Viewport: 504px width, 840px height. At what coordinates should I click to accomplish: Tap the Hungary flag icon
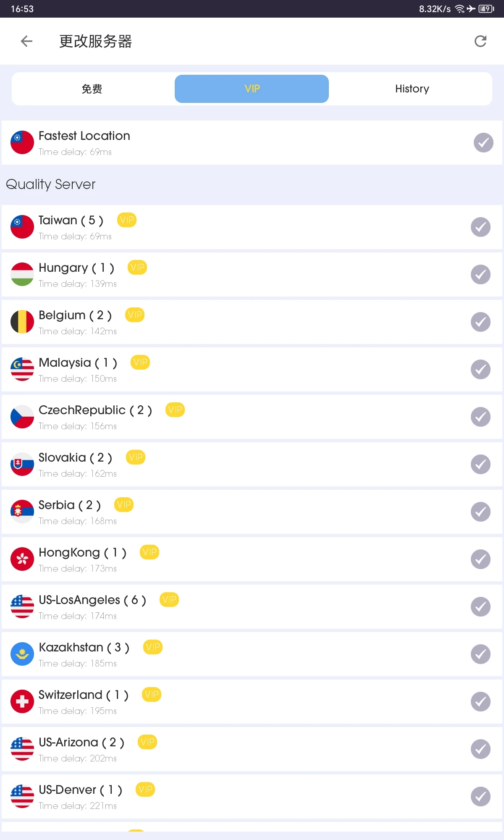tap(22, 274)
